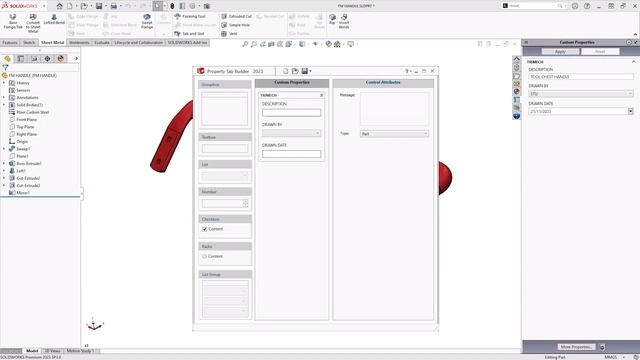Screen dimensions: 640x360
Task: Click the Zoom to Fit magnifier icon
Action: click(x=245, y=44)
